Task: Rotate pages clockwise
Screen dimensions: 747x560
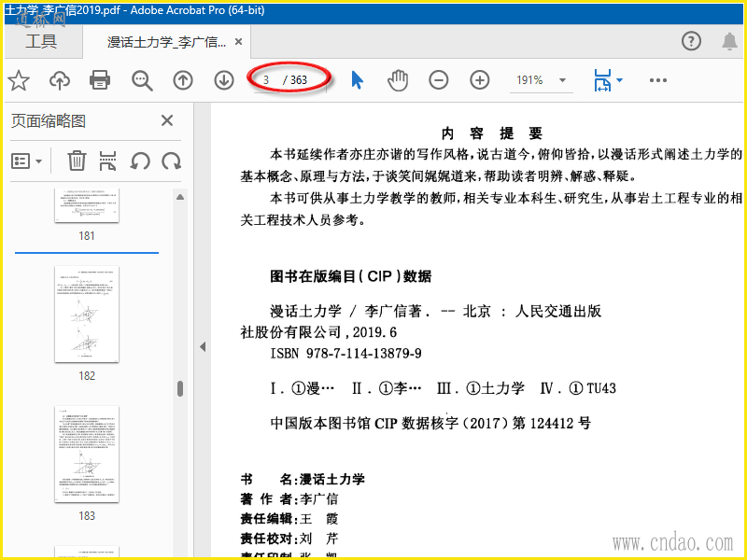Action: point(171,161)
